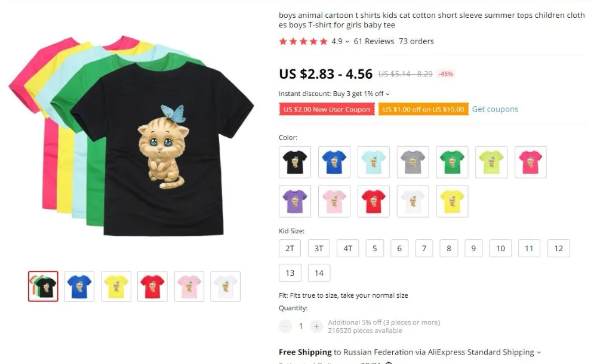597x364 pixels.
Task: Select kid size 14
Action: [x=319, y=273]
